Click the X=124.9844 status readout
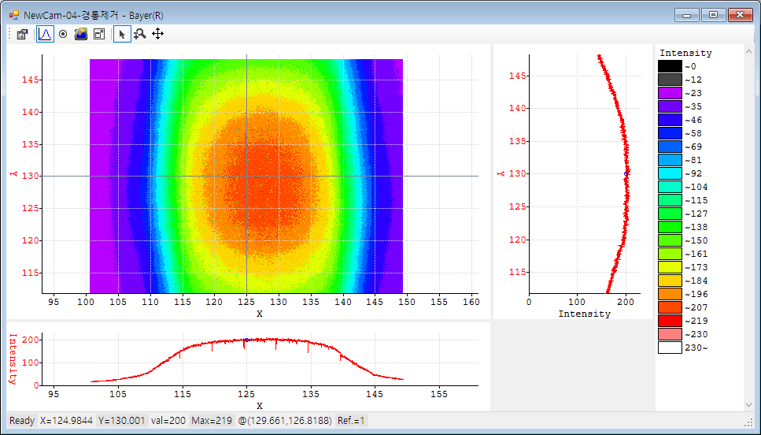 (67, 420)
